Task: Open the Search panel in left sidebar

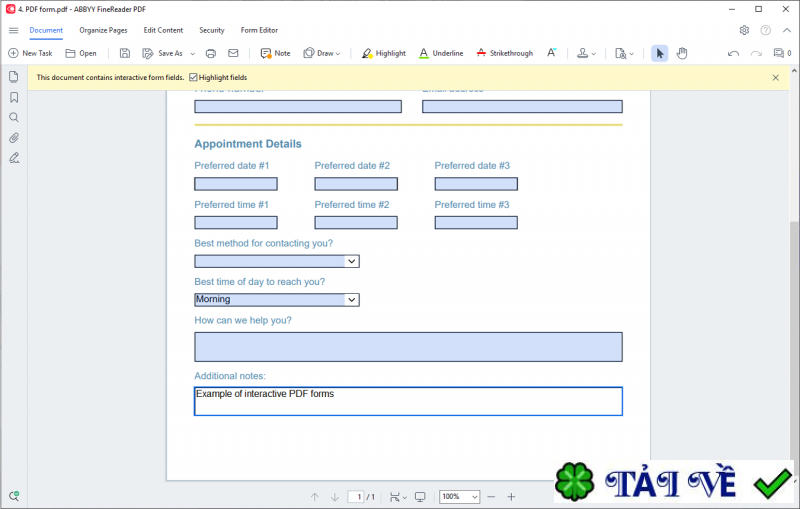Action: (14, 117)
